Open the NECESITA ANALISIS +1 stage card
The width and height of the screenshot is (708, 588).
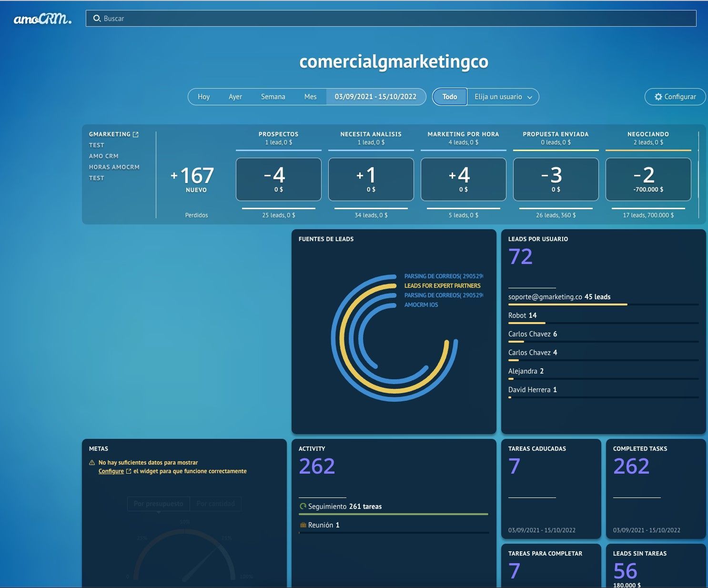371,179
